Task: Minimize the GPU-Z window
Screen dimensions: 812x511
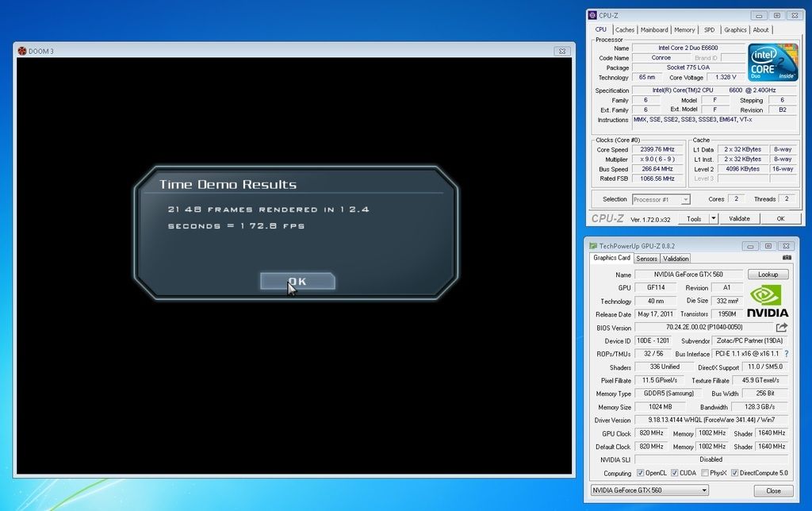Action: 750,246
